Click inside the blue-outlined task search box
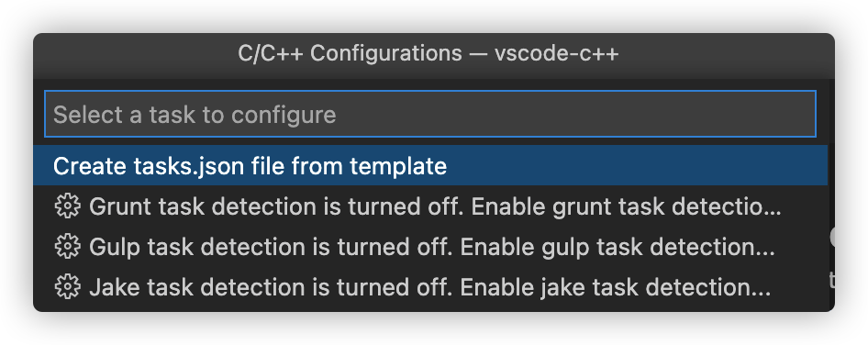Viewport: 868px width, 345px height. [430, 114]
